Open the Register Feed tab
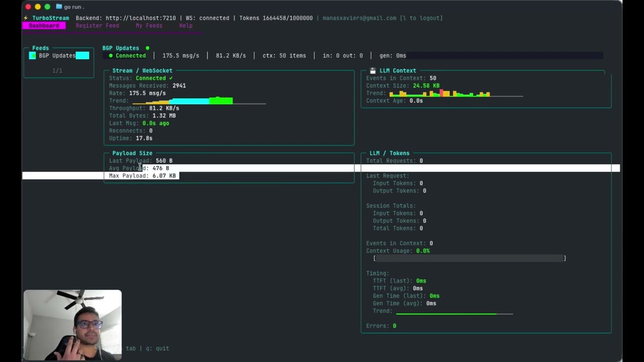644x362 pixels. [97, 26]
